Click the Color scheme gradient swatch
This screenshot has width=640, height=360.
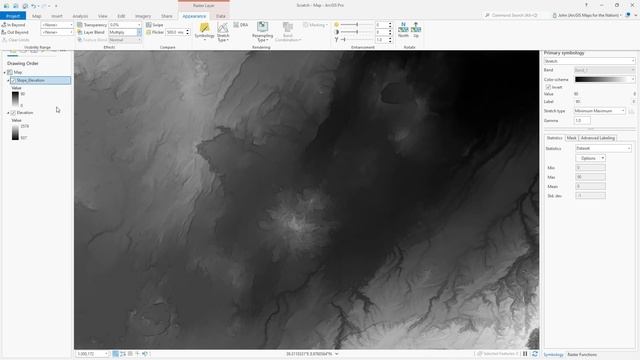602,79
